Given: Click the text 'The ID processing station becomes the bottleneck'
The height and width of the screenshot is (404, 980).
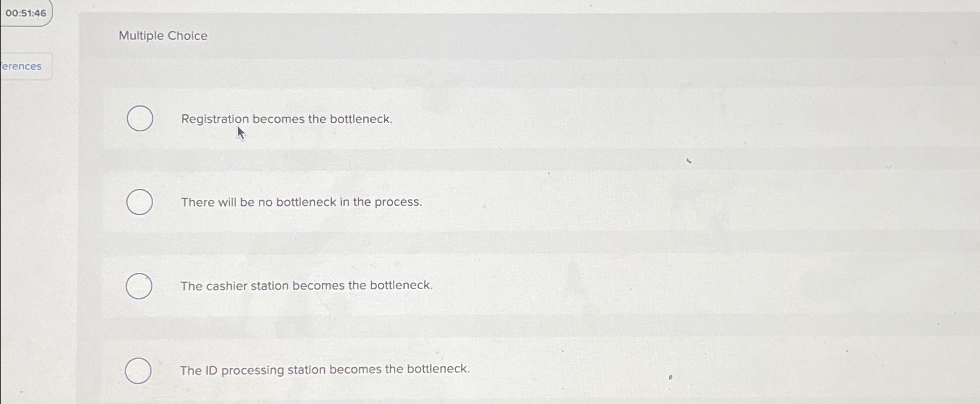Looking at the screenshot, I should click(325, 368).
